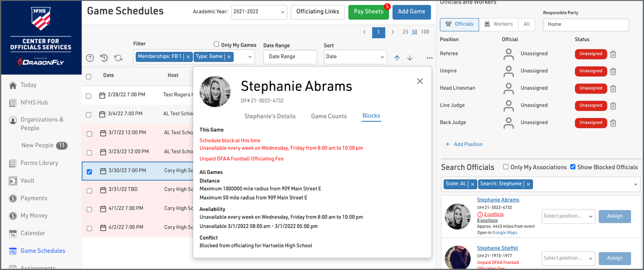
Task: Check the 2/28/22 game row checkbox
Action: point(89,96)
